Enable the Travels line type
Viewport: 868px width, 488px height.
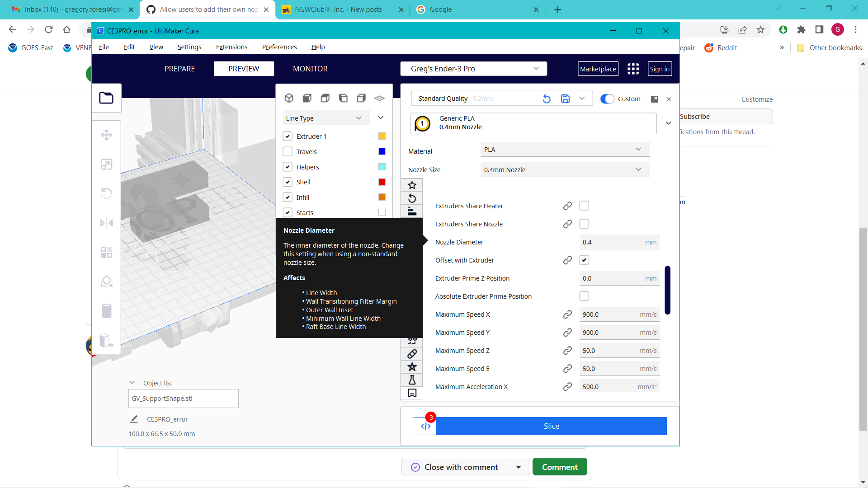[288, 151]
